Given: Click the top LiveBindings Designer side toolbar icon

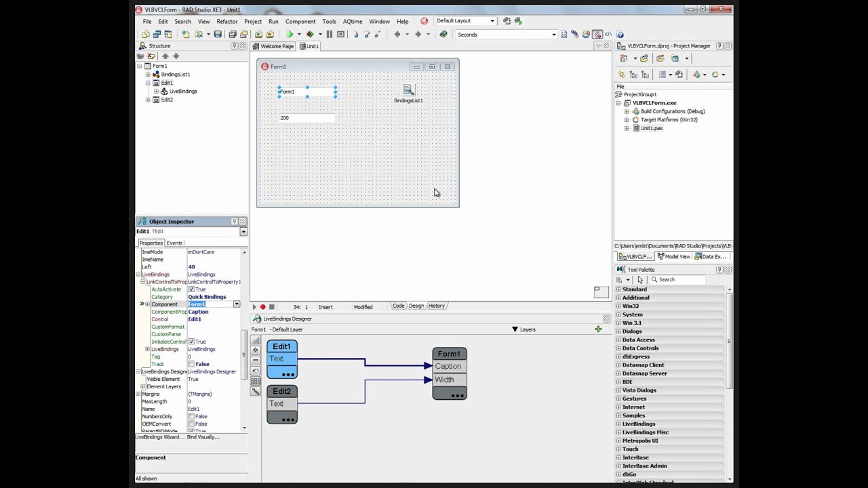Looking at the screenshot, I should (256, 340).
